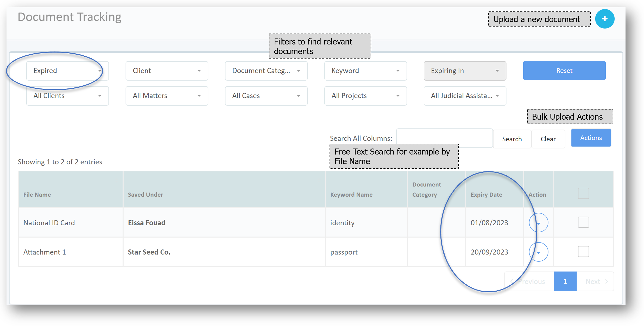Go to page 1 in pagination
644x328 pixels.
click(x=565, y=281)
